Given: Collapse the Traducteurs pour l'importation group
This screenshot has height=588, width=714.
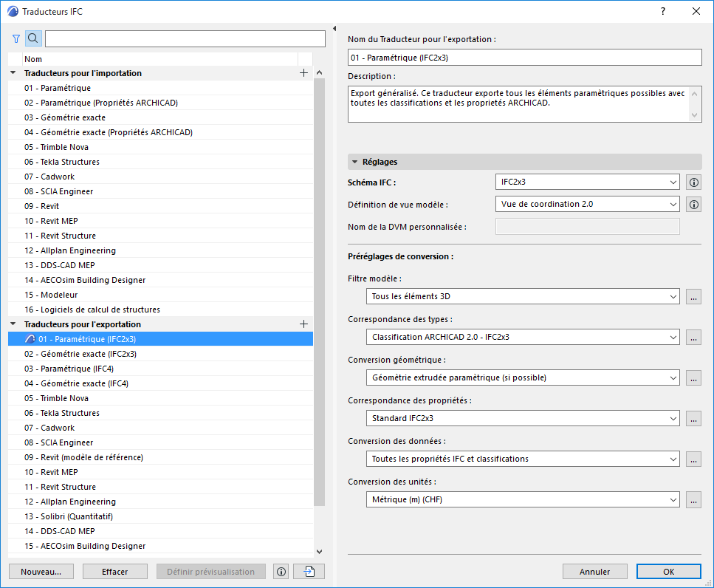Looking at the screenshot, I should 12,72.
